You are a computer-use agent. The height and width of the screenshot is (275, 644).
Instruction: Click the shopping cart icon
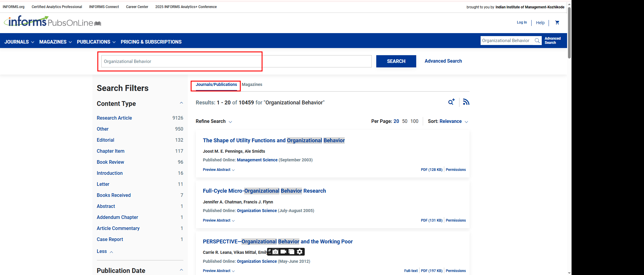tap(557, 23)
